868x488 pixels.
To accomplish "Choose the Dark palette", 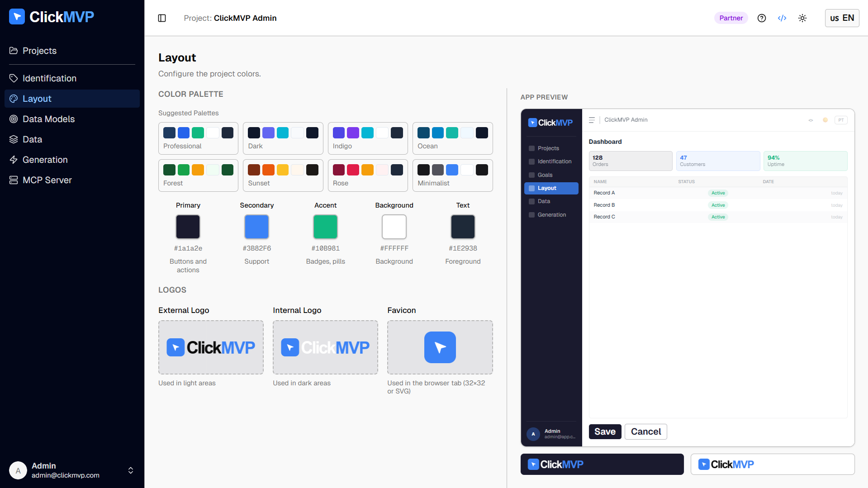I will tap(283, 138).
